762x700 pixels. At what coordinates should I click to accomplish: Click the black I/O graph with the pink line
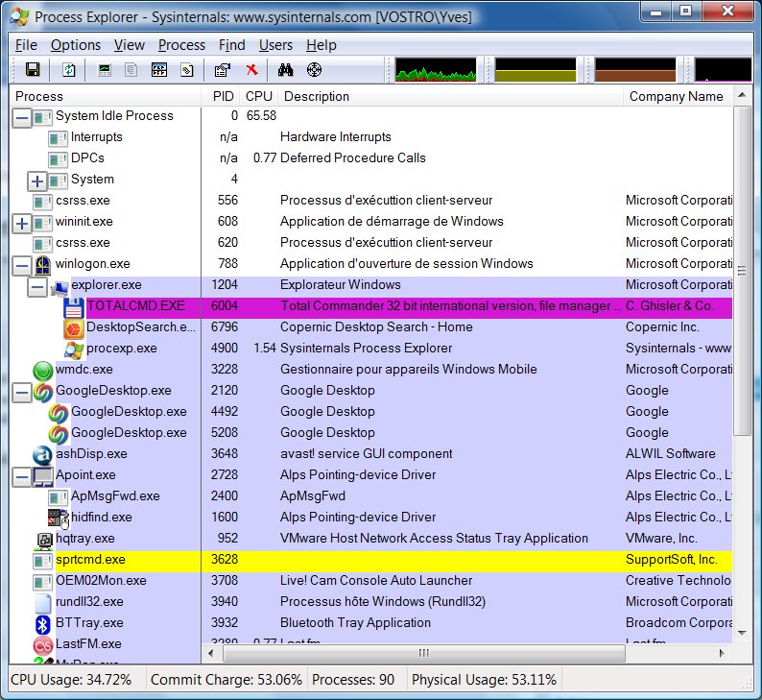pyautogui.click(x=723, y=70)
